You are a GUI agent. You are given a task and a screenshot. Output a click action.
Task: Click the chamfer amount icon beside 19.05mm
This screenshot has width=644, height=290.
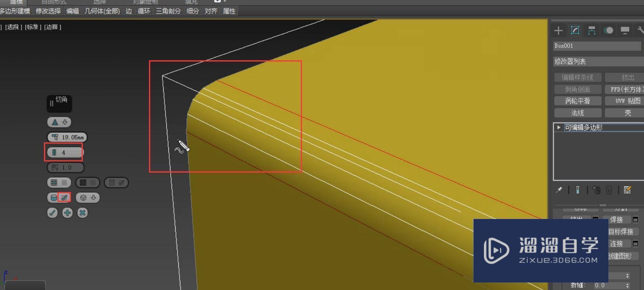click(x=55, y=137)
